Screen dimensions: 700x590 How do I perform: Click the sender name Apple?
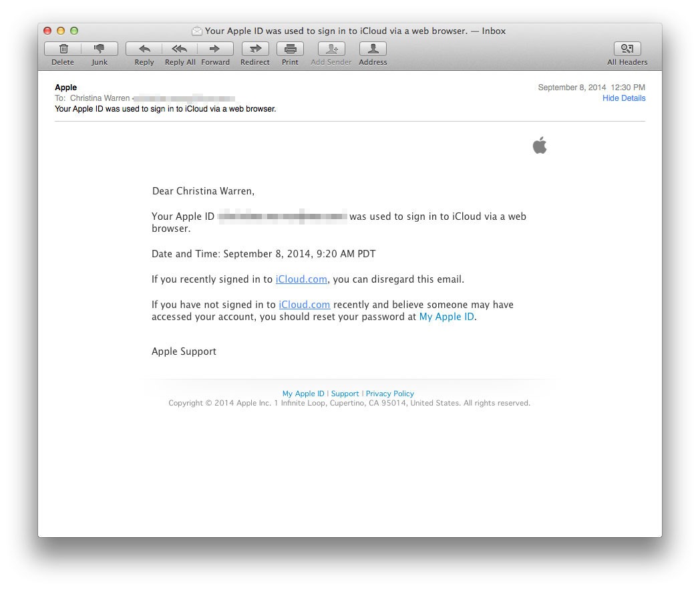point(65,88)
